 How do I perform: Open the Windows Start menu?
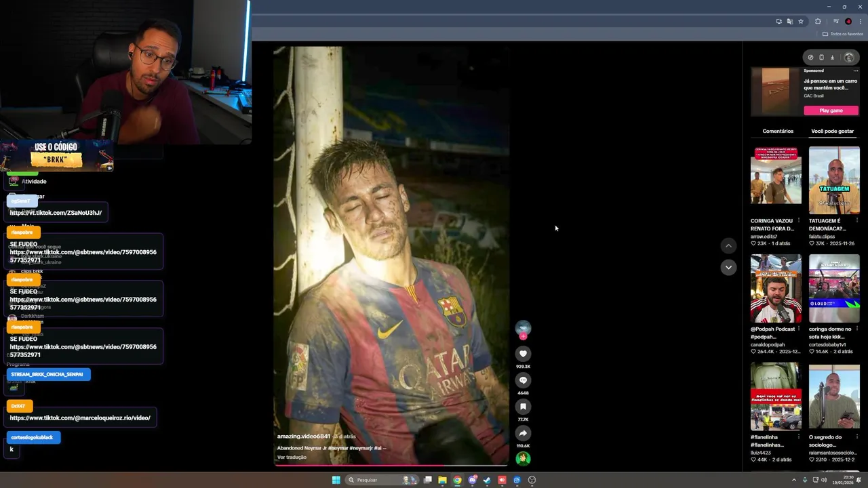click(336, 480)
